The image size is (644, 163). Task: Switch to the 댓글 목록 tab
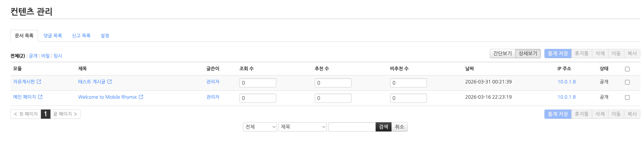click(53, 36)
